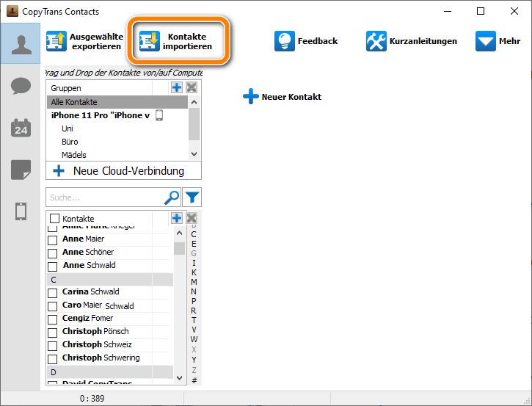Check the Cengiz Fomer checkbox
532x406 pixels.
(53, 320)
